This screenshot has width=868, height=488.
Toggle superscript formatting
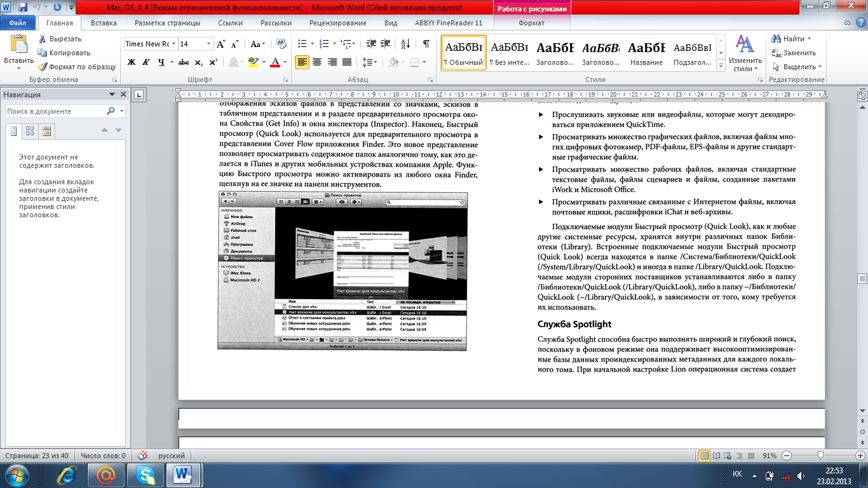pyautogui.click(x=213, y=62)
